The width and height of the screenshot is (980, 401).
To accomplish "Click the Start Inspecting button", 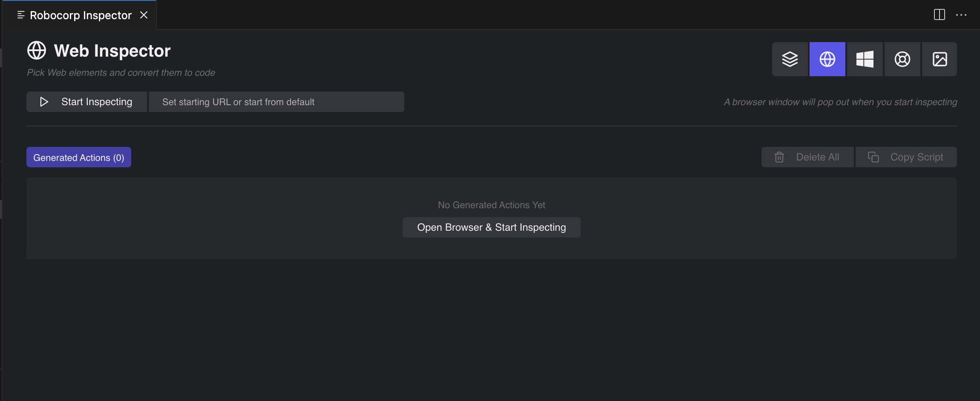I will tap(86, 102).
